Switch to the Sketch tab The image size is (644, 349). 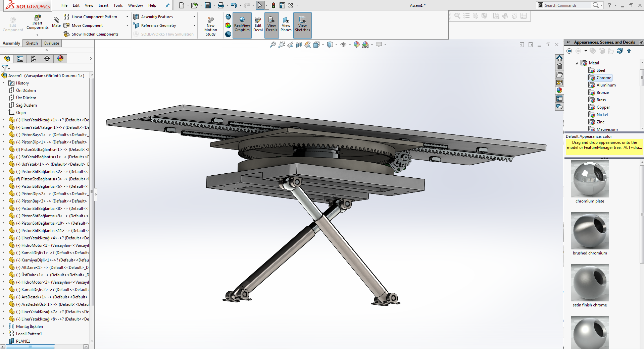pyautogui.click(x=32, y=43)
